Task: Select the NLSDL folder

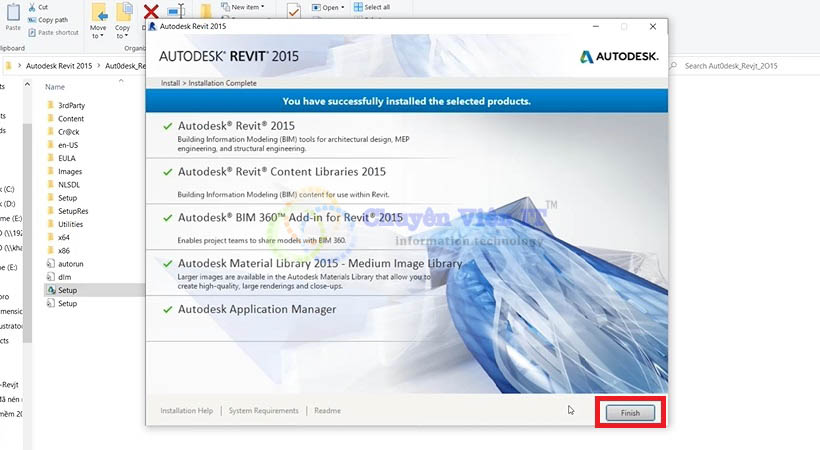Action: (69, 185)
